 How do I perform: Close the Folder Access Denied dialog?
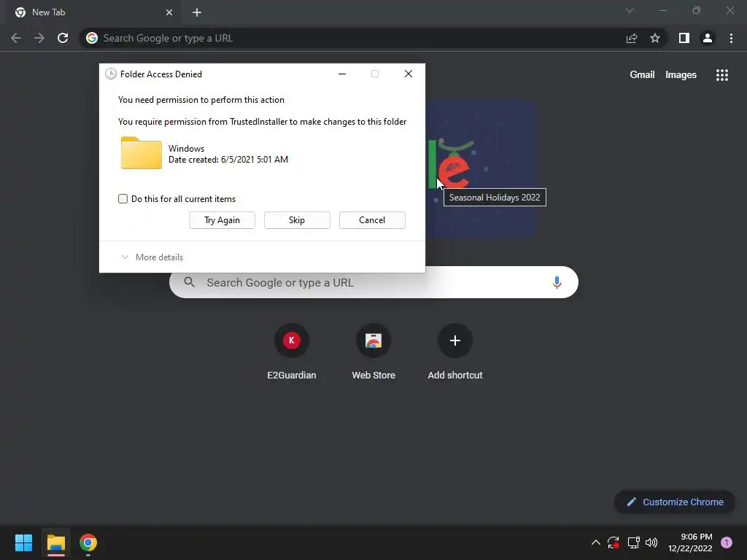click(x=409, y=74)
